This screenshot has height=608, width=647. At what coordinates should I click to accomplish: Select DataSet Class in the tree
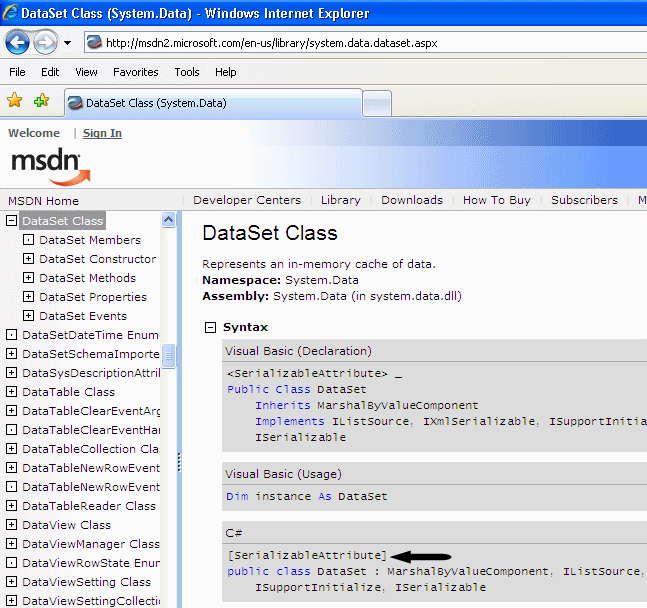pyautogui.click(x=62, y=221)
